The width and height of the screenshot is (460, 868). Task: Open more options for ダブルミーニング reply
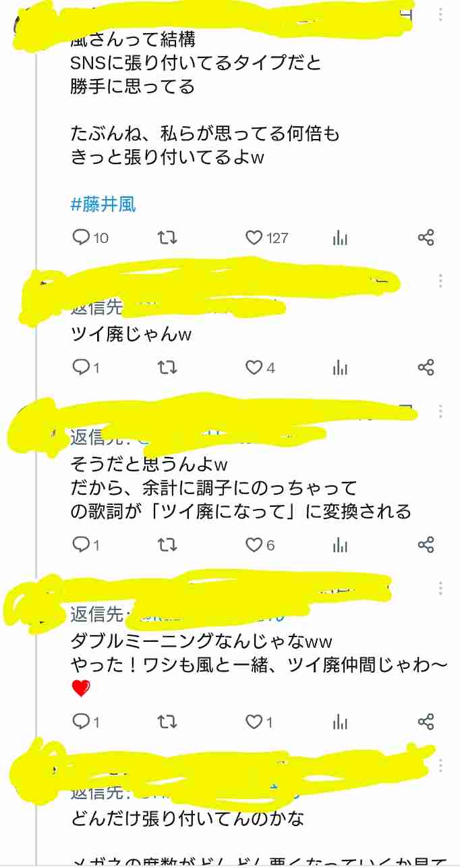(440, 588)
